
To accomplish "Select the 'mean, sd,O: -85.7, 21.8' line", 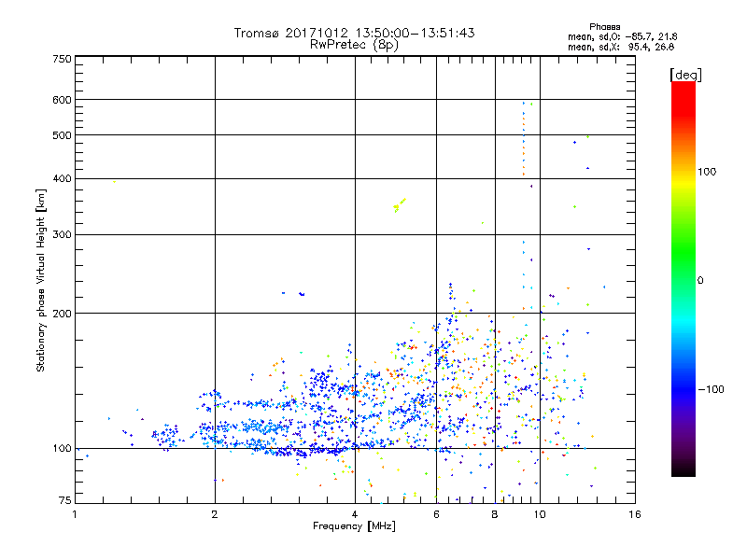I will 622,36.
